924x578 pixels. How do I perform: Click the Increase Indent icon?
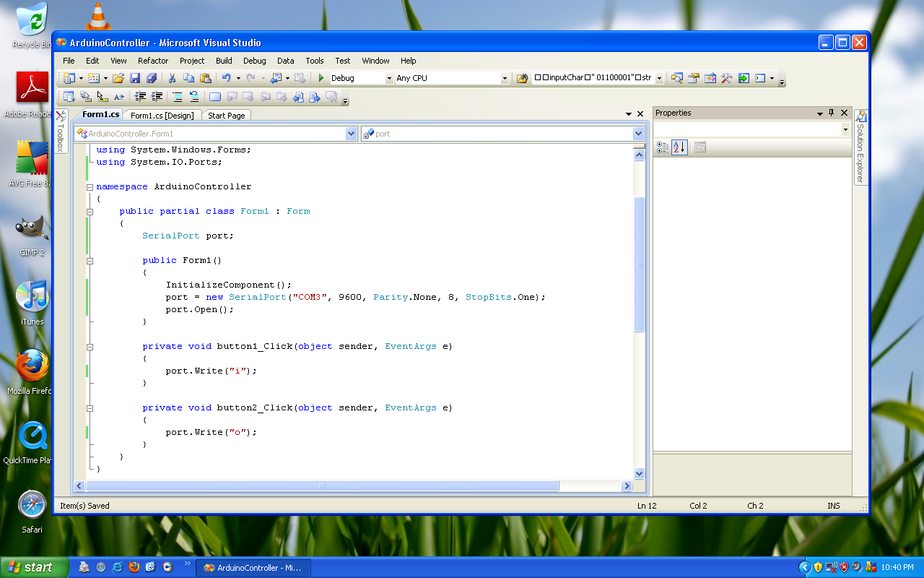click(157, 97)
